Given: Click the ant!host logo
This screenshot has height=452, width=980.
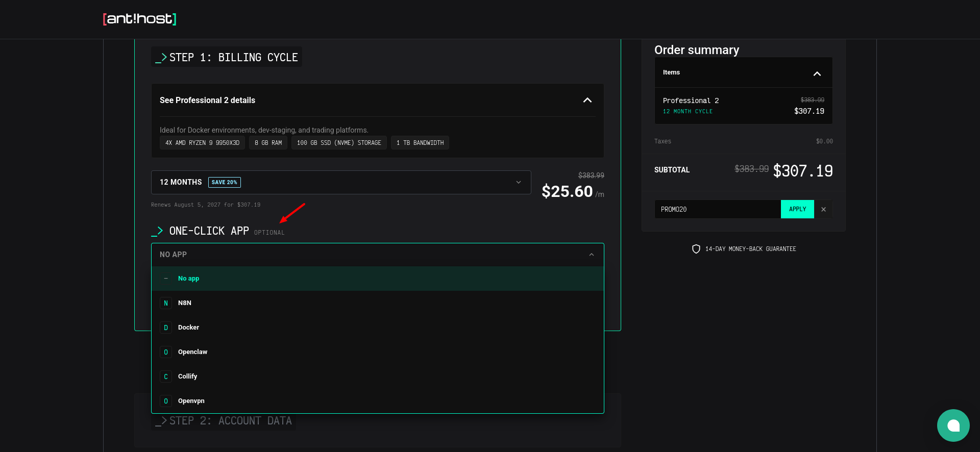Looking at the screenshot, I should (139, 19).
